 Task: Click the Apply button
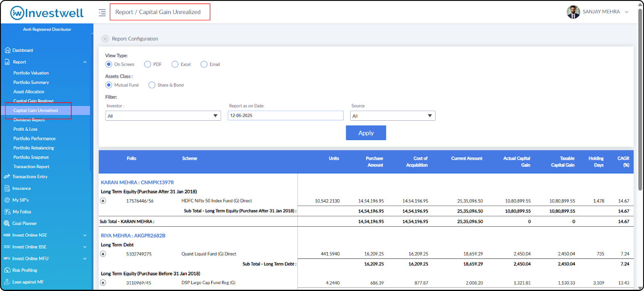(366, 133)
